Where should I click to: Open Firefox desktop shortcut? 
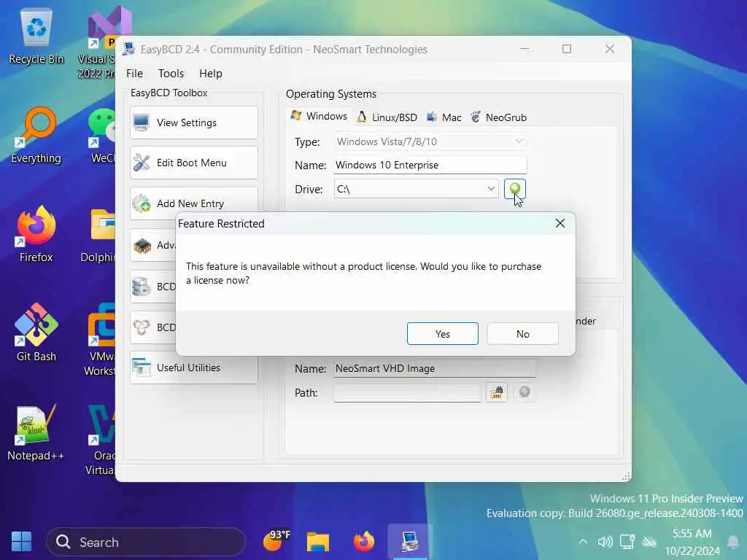tap(36, 236)
